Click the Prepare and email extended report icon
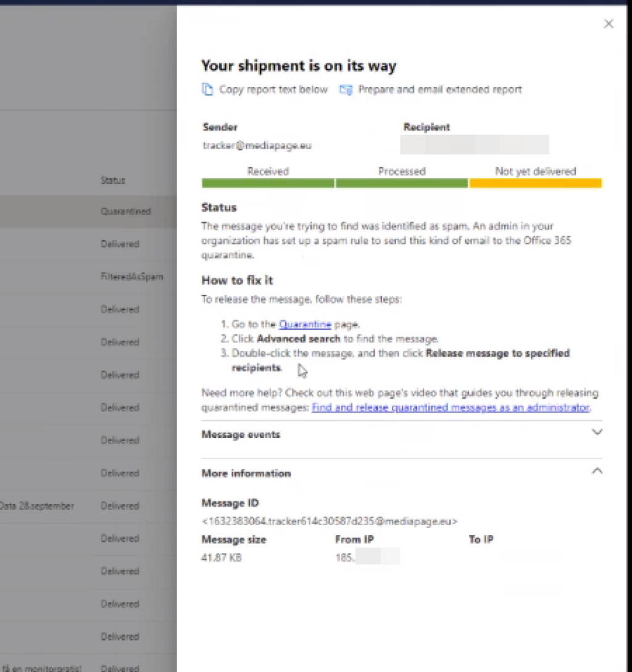The width and height of the screenshot is (632, 672). pyautogui.click(x=346, y=89)
